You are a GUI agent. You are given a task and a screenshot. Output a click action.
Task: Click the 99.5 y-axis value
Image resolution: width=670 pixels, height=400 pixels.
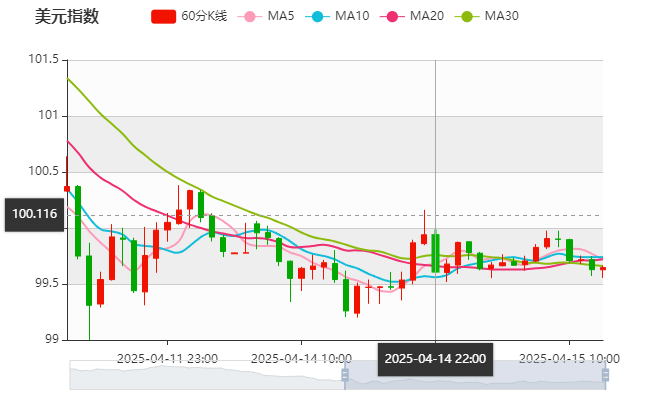(x=47, y=284)
